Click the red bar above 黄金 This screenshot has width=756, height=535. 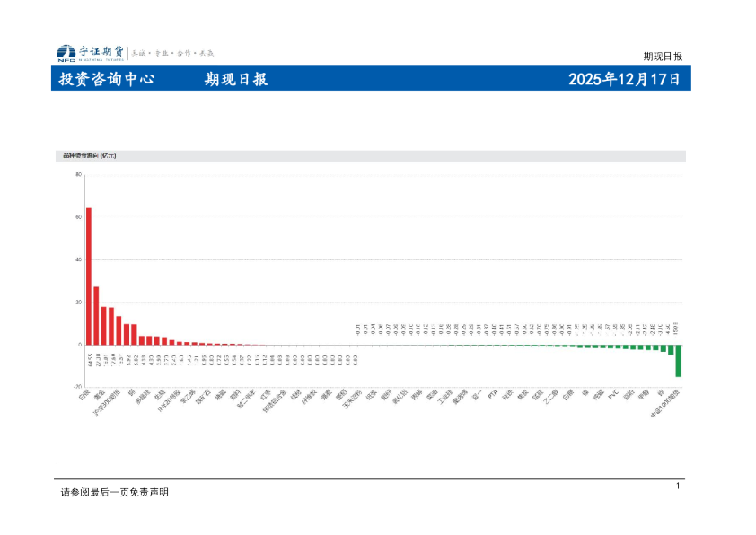pos(96,314)
